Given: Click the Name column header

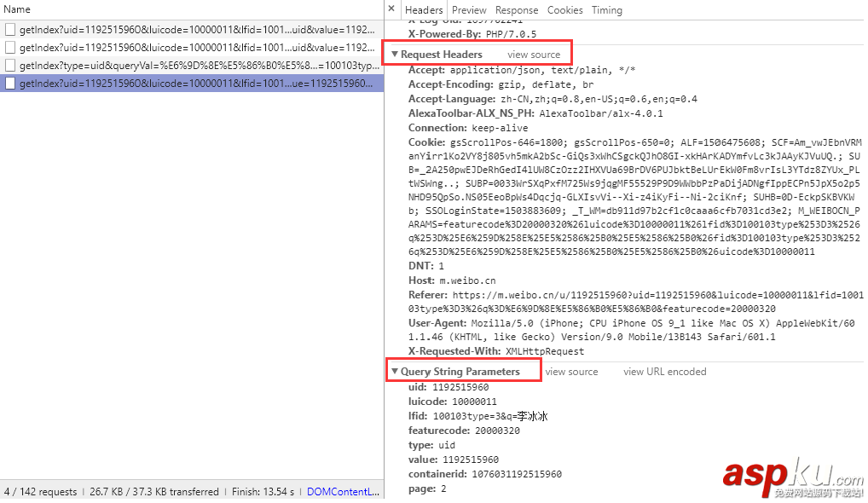Looking at the screenshot, I should [x=16, y=9].
